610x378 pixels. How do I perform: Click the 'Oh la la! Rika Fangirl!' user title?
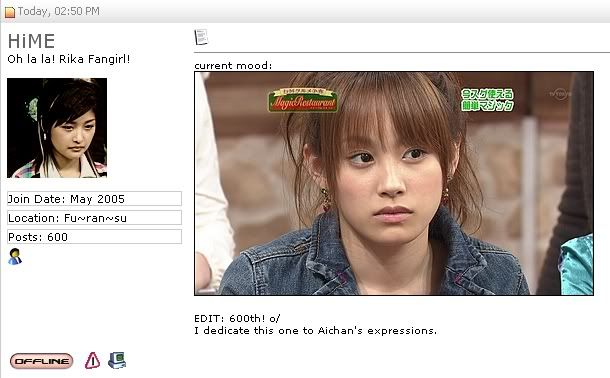coord(69,59)
